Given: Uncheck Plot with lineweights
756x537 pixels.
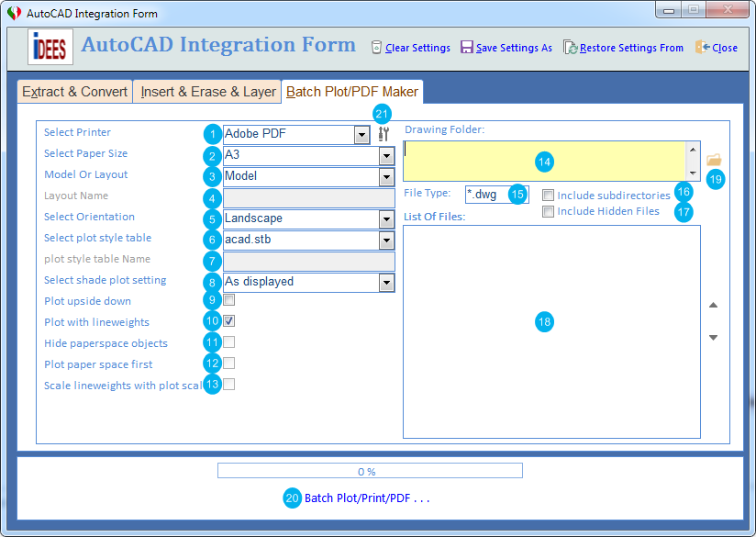Looking at the screenshot, I should 229,321.
